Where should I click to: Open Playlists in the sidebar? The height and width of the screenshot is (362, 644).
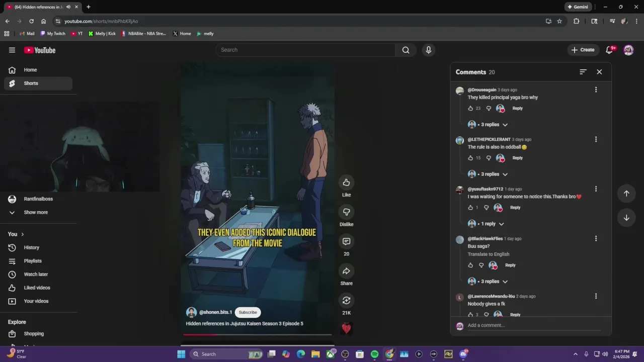tap(38, 261)
